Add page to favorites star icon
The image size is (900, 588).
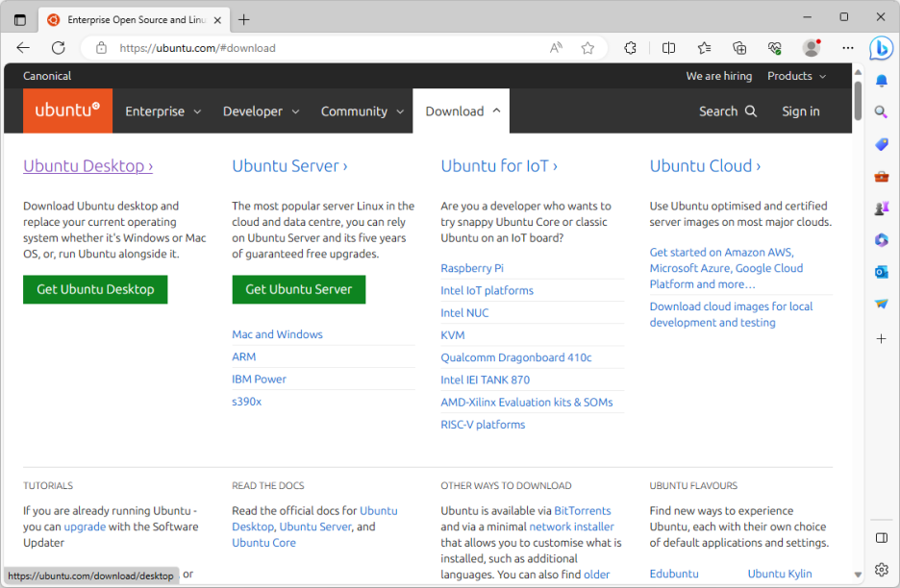point(587,48)
